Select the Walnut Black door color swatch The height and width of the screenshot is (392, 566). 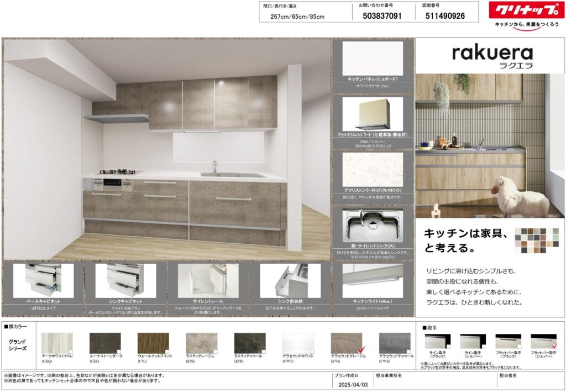tap(153, 342)
